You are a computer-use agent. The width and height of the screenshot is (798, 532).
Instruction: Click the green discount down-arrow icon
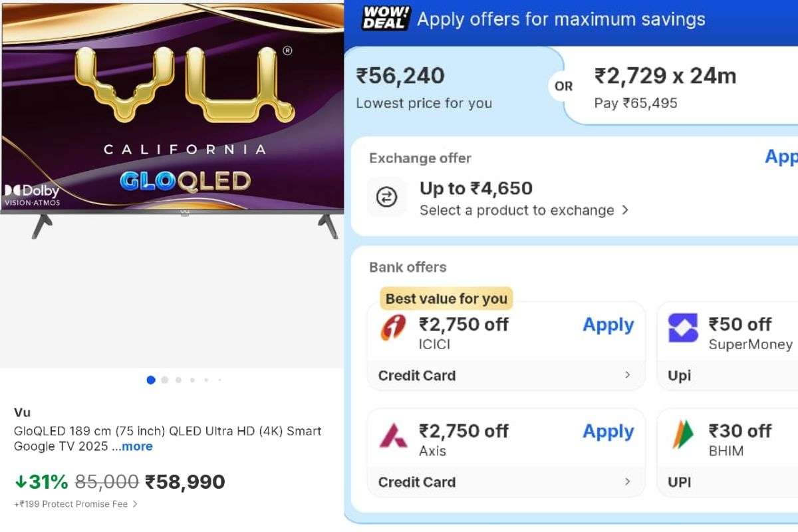(x=20, y=481)
